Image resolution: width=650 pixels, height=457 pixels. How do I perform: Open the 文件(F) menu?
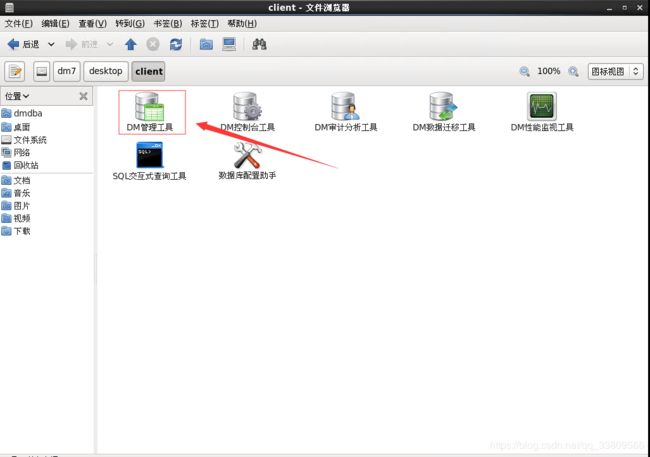[19, 24]
